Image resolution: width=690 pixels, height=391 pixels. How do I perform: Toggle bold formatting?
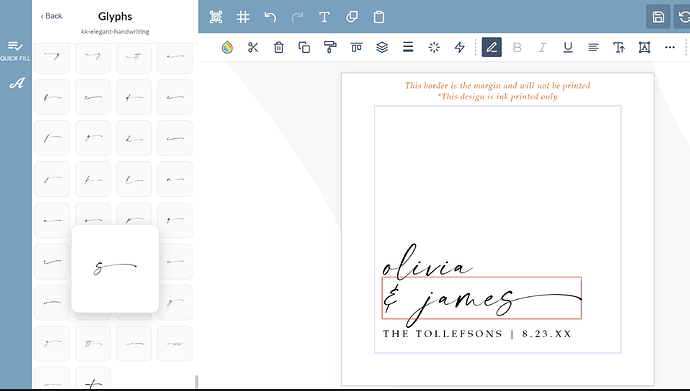[x=518, y=47]
